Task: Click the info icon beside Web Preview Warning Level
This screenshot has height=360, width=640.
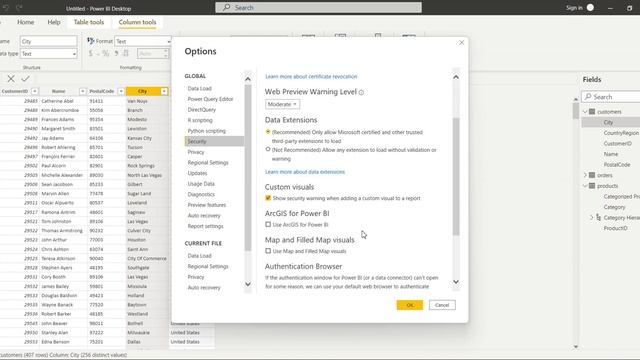Action: tap(361, 93)
